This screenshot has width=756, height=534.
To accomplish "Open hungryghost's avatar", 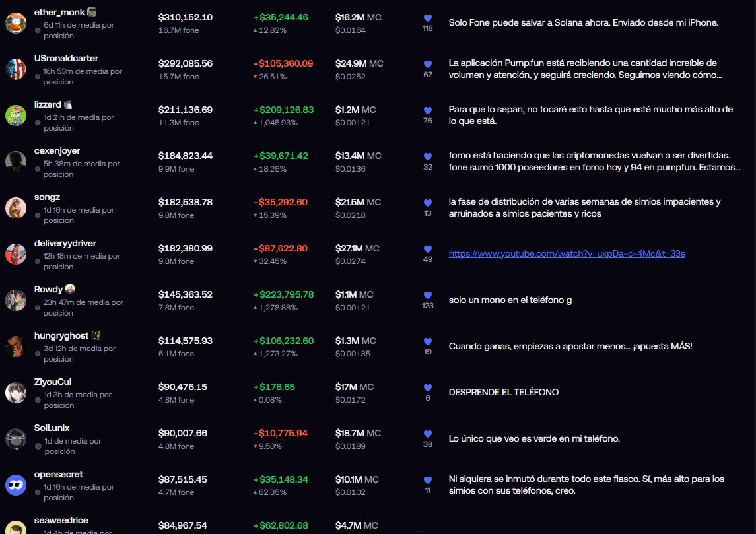I will pos(16,347).
